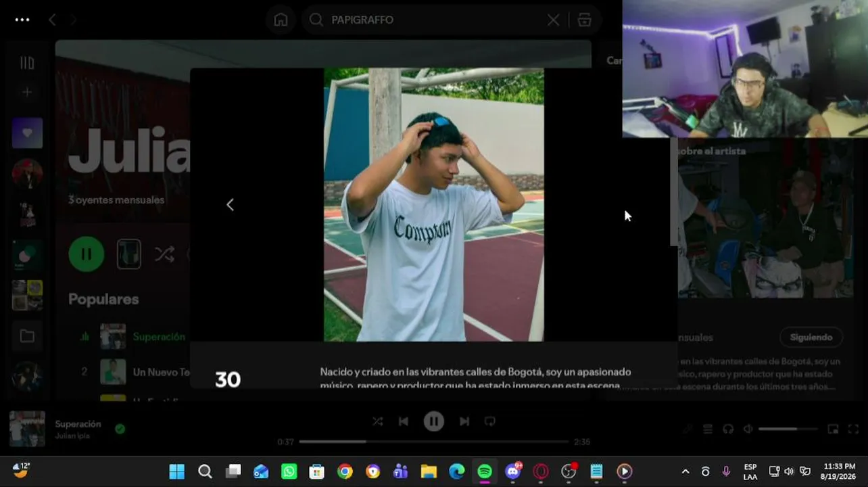Open connect to a device

tap(728, 429)
